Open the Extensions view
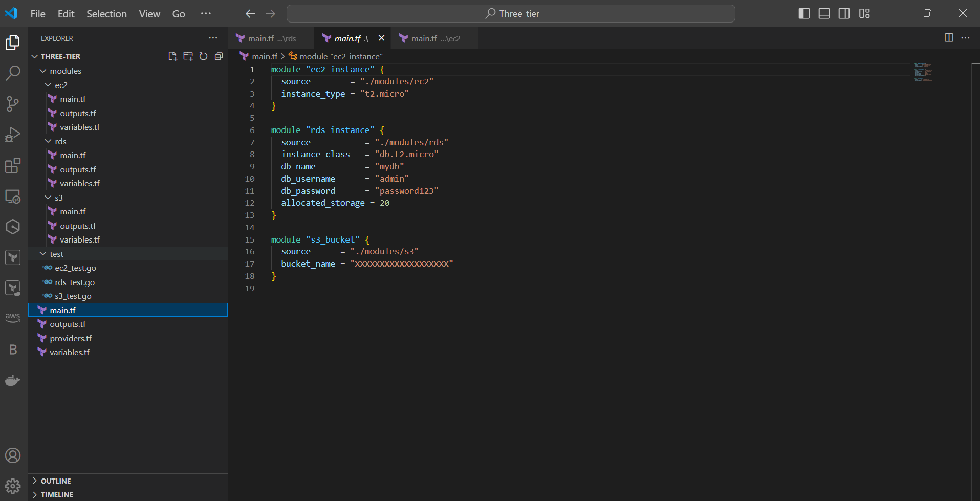 click(x=13, y=165)
